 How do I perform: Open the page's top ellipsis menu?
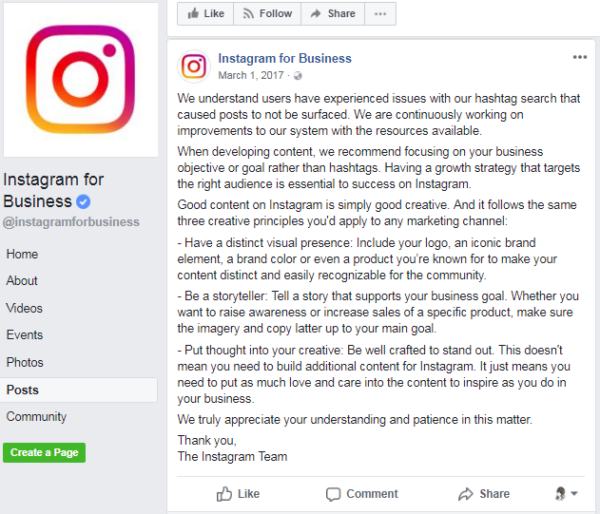pyautogui.click(x=378, y=14)
